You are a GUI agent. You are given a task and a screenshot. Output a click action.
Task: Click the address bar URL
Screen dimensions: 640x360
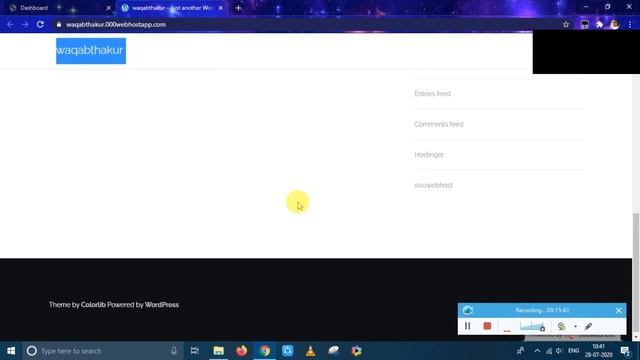(x=116, y=24)
